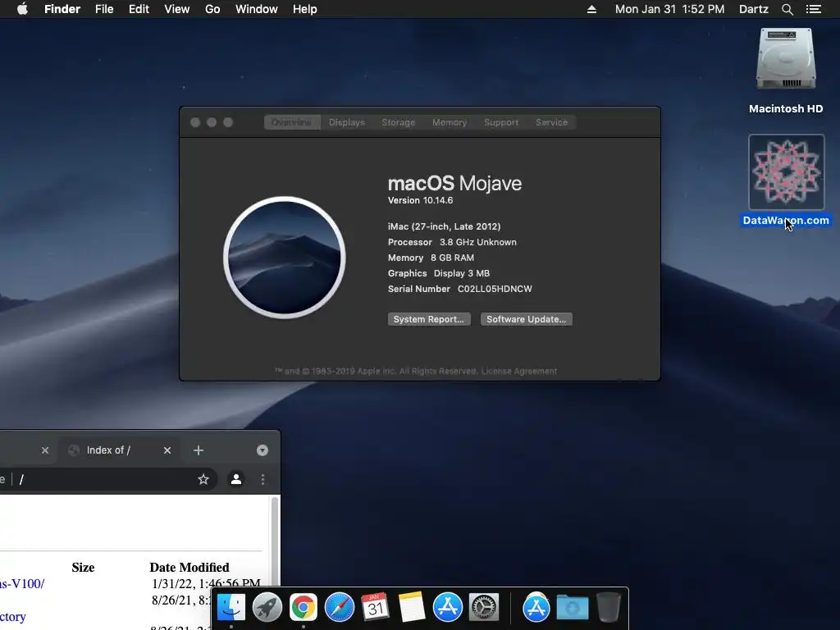Open the License Agreement link
Screen dimensions: 840x630
[x=519, y=372]
